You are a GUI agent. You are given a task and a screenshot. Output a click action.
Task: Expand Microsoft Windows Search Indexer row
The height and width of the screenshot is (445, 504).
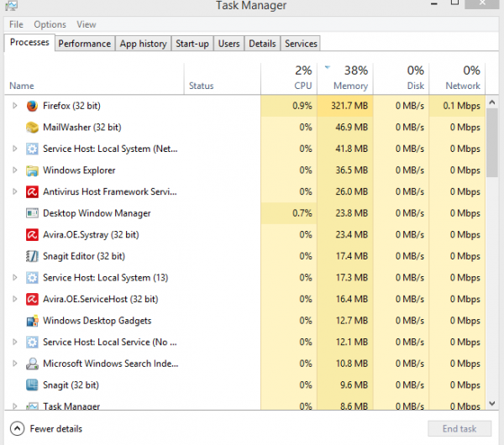tap(15, 364)
